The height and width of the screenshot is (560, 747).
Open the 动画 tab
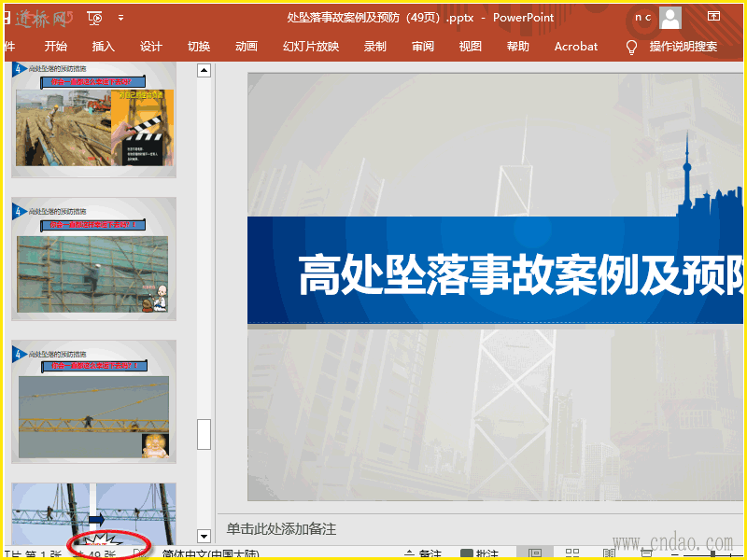[247, 46]
